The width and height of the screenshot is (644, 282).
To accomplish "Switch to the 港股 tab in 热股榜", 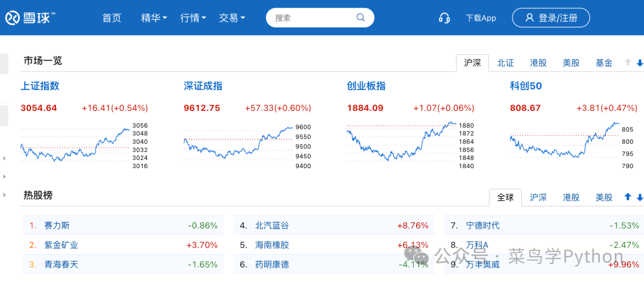I will point(571,197).
